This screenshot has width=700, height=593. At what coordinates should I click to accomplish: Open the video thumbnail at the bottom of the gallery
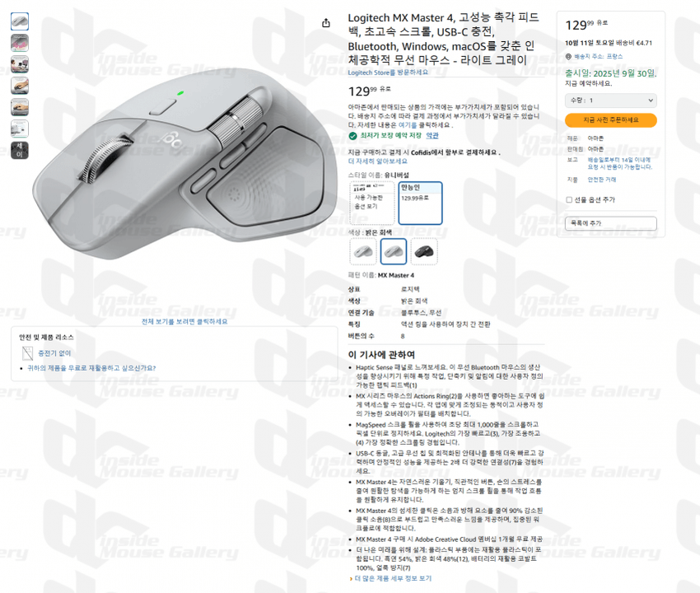[20, 150]
